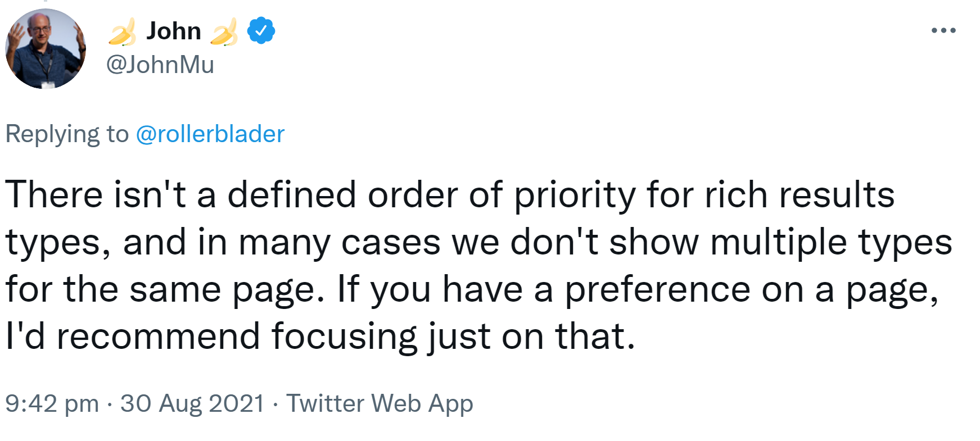Image resolution: width=980 pixels, height=441 pixels.
Task: Open the Twitter Web App source link
Action: (380, 403)
